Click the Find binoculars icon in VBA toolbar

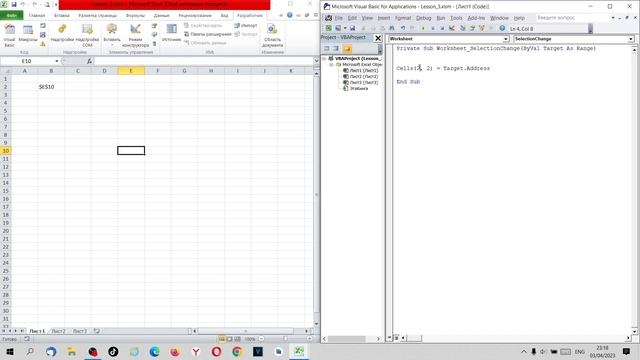point(392,28)
